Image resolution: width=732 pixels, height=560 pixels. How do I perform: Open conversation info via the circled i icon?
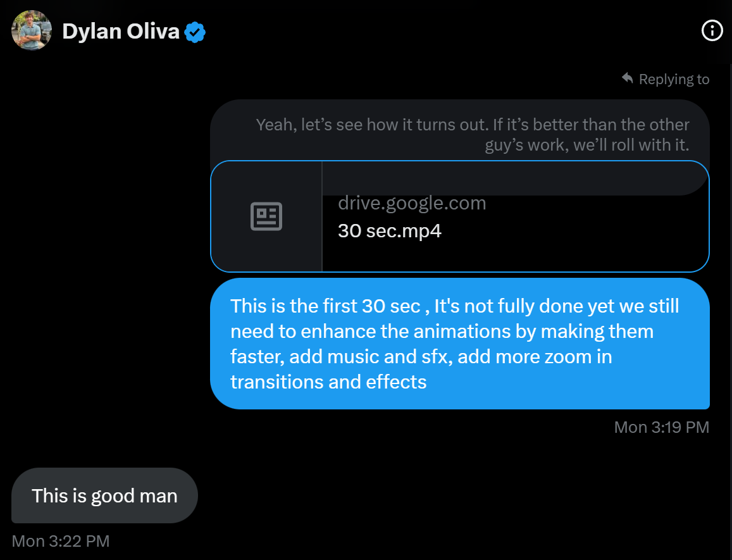click(712, 30)
